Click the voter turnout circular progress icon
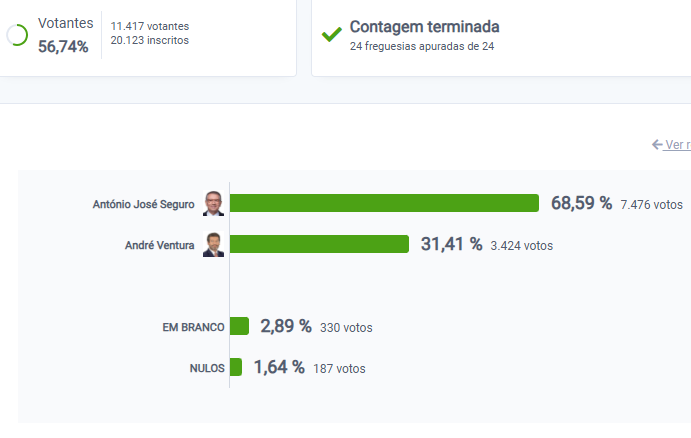 [17, 35]
